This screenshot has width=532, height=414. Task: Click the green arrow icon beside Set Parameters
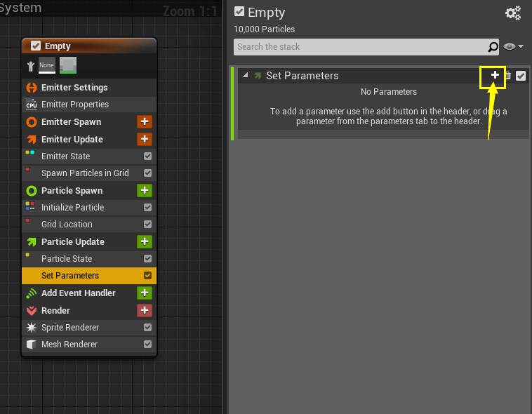(258, 76)
